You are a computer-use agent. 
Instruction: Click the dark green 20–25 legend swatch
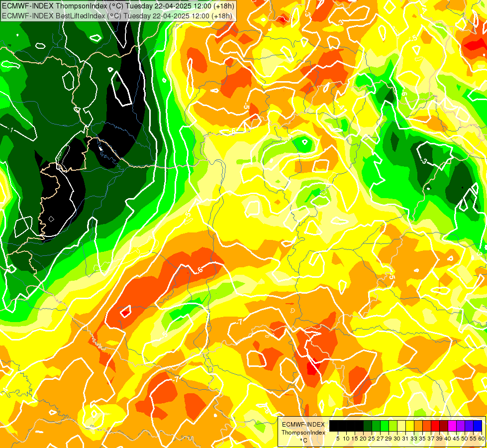coord(368,426)
